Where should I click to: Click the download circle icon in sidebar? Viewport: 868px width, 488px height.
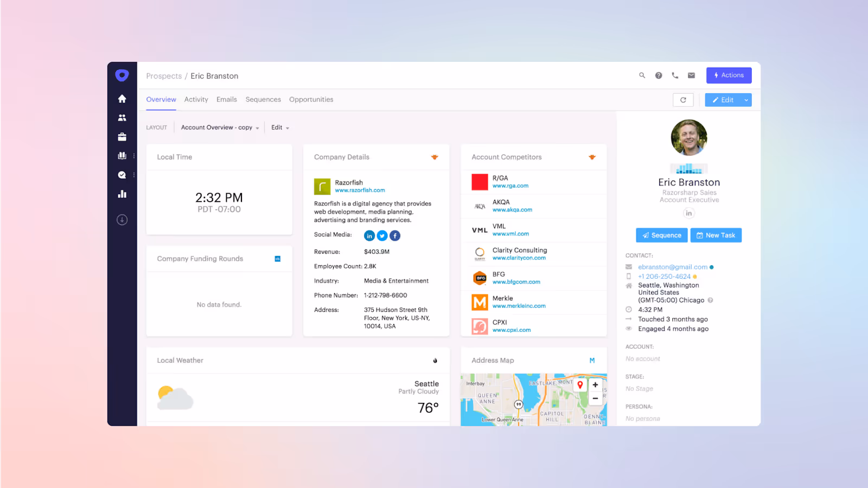click(x=122, y=220)
